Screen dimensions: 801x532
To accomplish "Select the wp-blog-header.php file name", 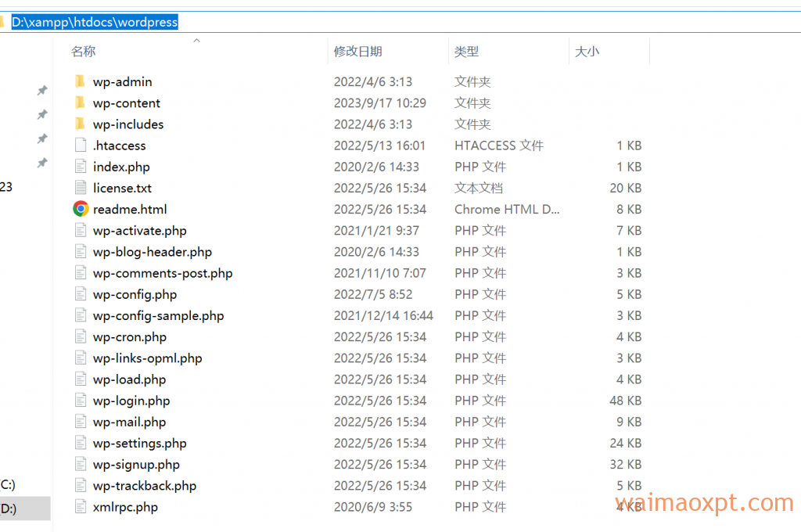I will click(x=153, y=252).
